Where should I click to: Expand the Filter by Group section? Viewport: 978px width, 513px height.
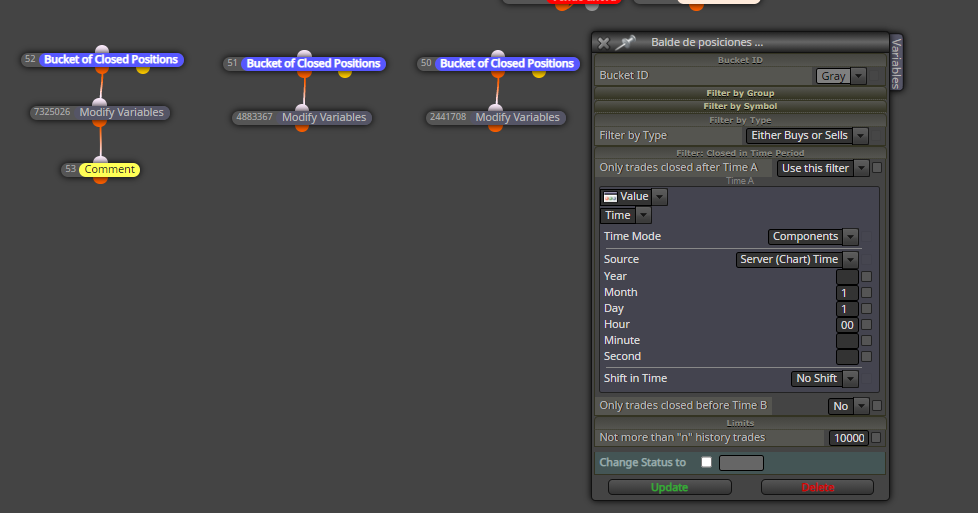pos(740,93)
